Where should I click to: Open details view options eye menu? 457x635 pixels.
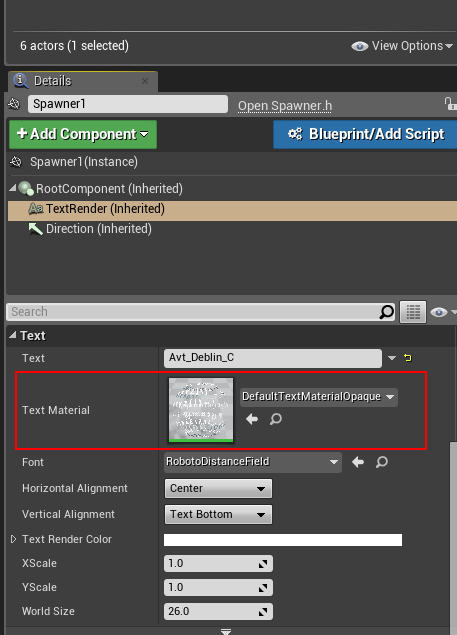point(443,312)
